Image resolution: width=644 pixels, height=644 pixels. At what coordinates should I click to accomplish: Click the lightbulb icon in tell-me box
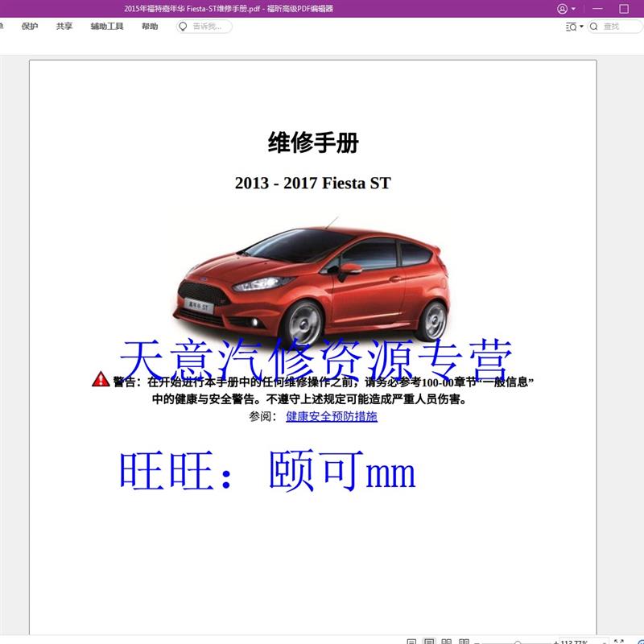click(184, 27)
